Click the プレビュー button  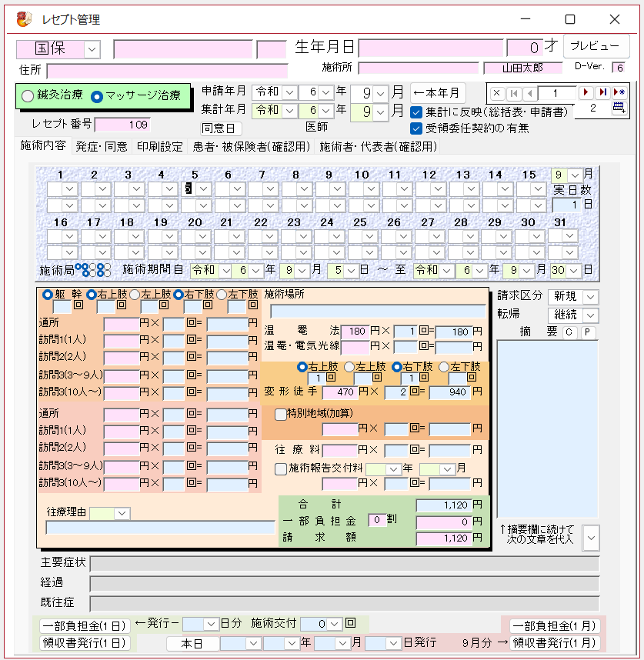tap(596, 46)
